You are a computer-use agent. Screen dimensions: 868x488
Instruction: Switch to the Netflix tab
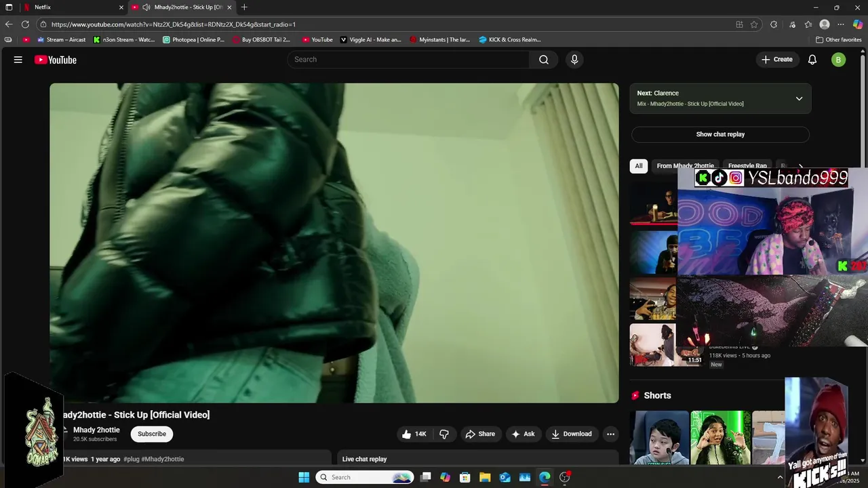pyautogui.click(x=72, y=7)
